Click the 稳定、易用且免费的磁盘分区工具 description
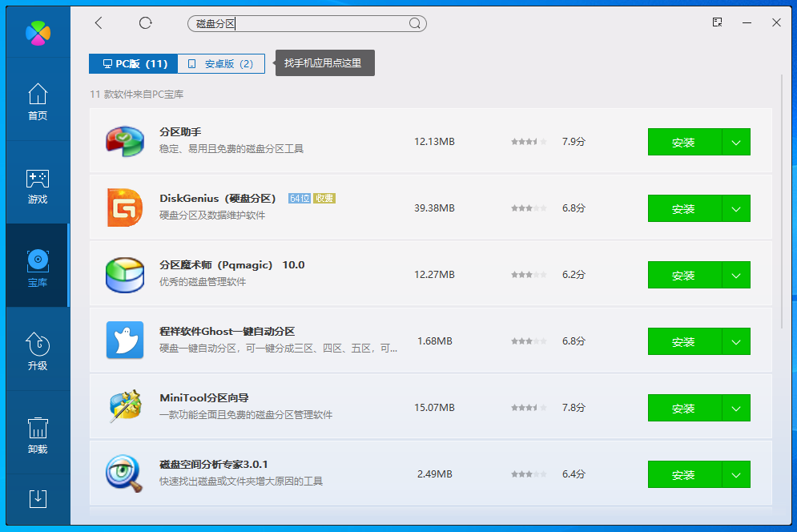Screen dimensions: 797x532 231,148
